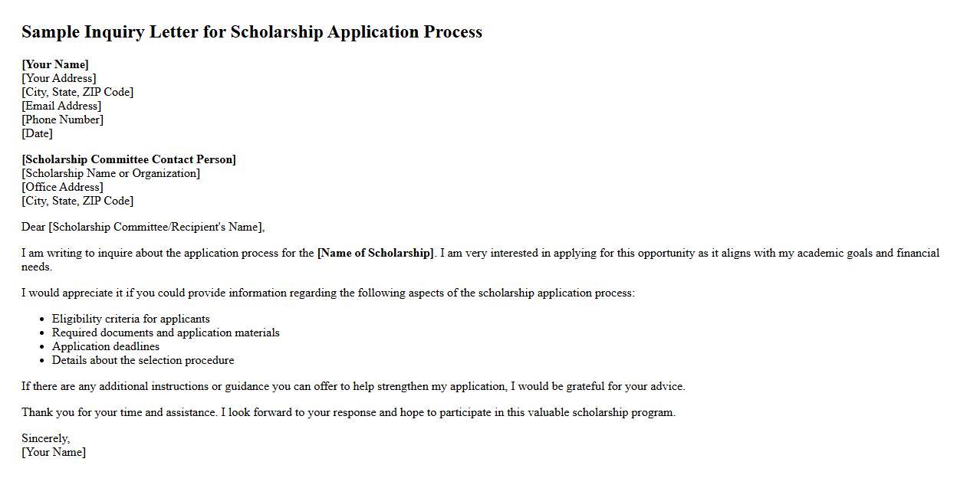Click the 'Details about the selection procedure' bullet

(x=143, y=360)
